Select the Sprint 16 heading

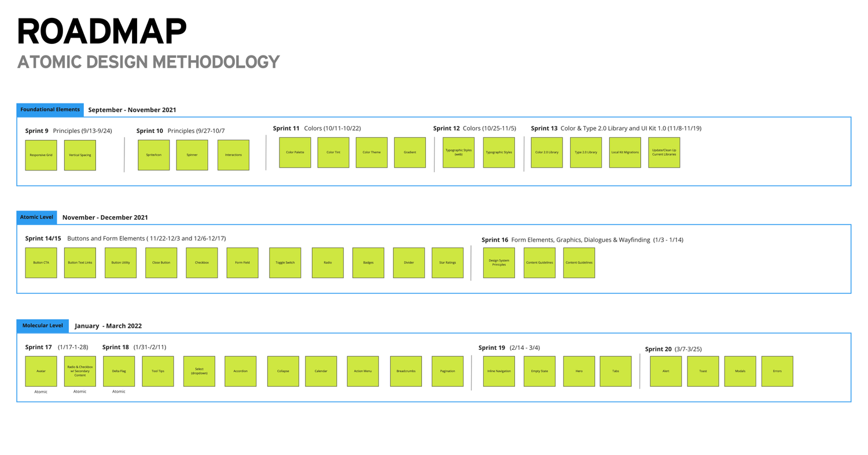[495, 239]
